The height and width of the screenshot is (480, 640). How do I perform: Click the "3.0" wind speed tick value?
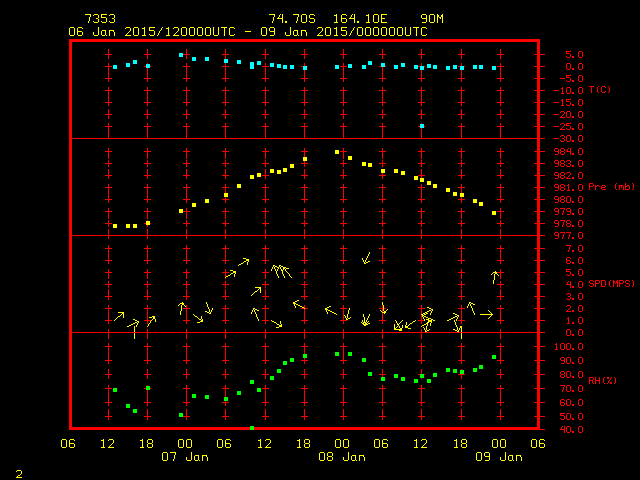pyautogui.click(x=574, y=297)
